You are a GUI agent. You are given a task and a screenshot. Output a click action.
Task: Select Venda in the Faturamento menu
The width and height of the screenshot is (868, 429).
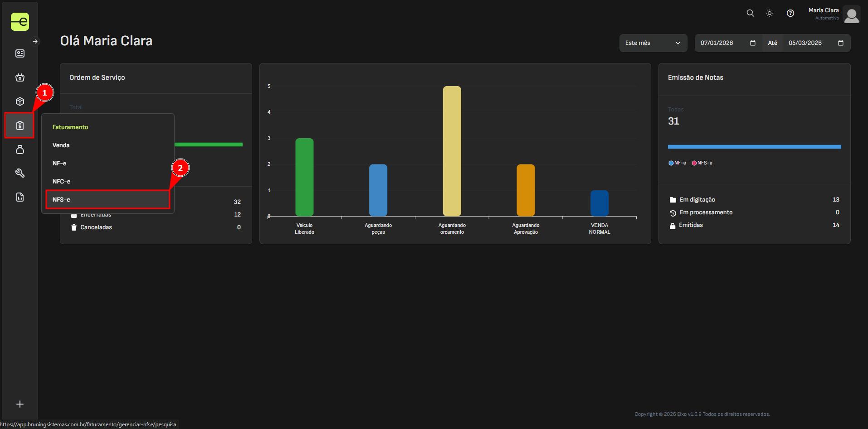point(61,145)
